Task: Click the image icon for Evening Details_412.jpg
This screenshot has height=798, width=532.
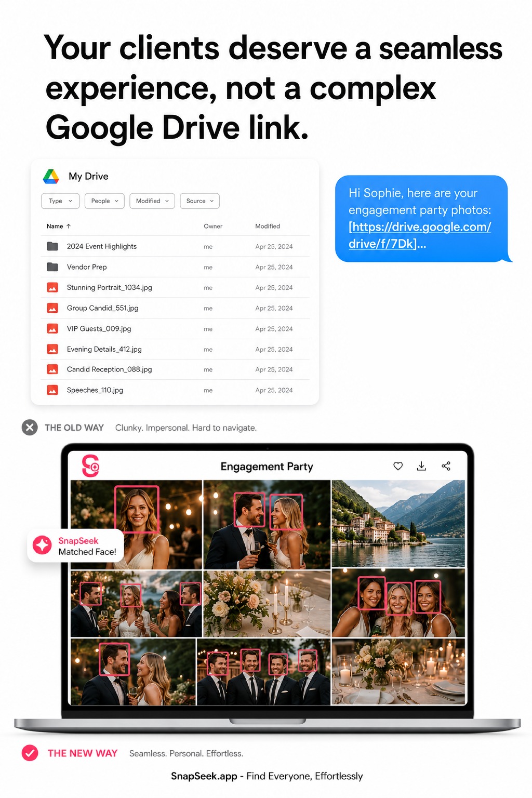Action: [52, 349]
